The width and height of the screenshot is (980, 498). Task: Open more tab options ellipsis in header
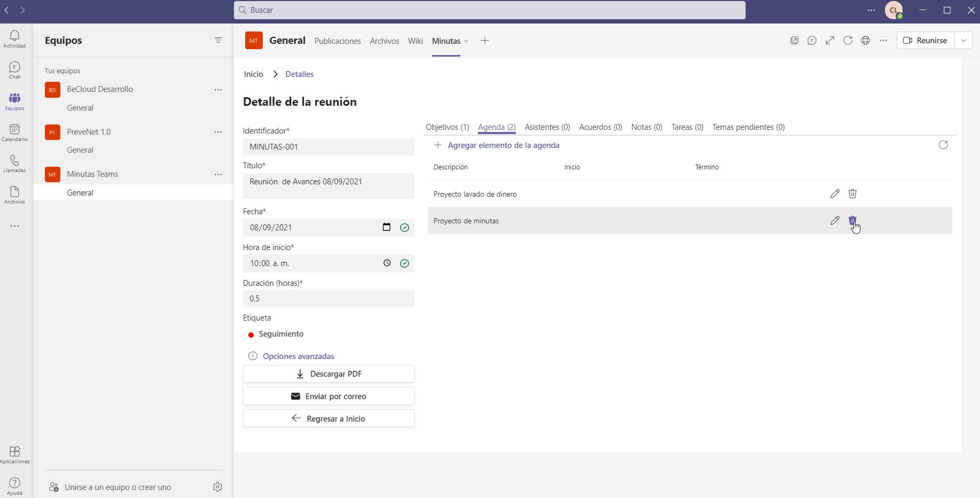click(883, 41)
